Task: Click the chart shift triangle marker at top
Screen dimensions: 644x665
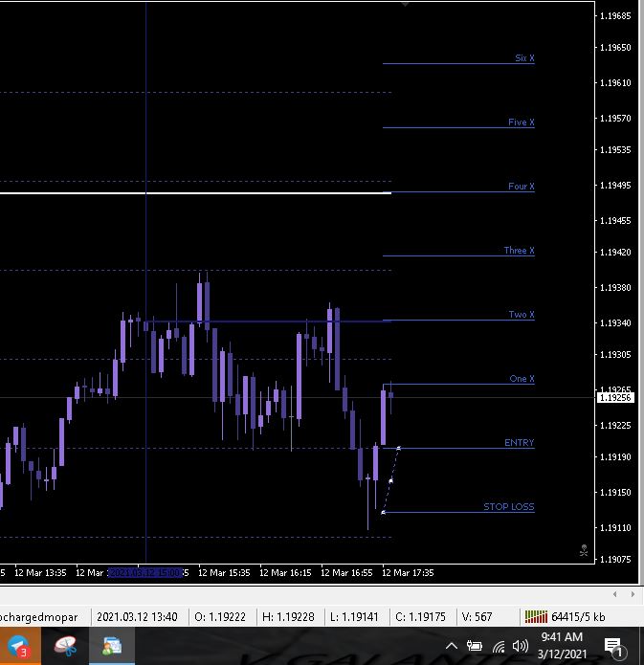Action: [x=405, y=4]
